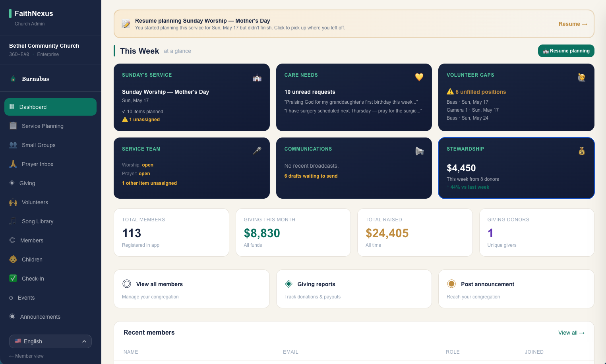
Task: Click Bethel Community Church name
Action: [x=44, y=46]
